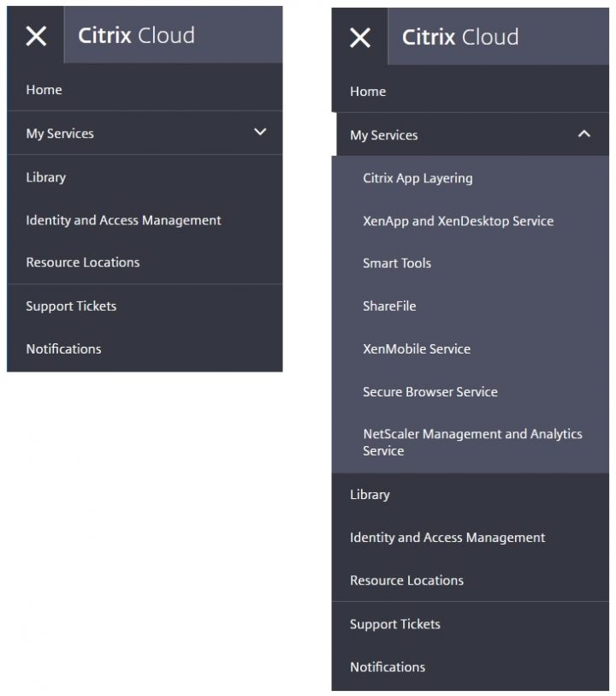616x696 pixels.
Task: Close the expanded Citrix Cloud menu via X
Action: (x=360, y=38)
